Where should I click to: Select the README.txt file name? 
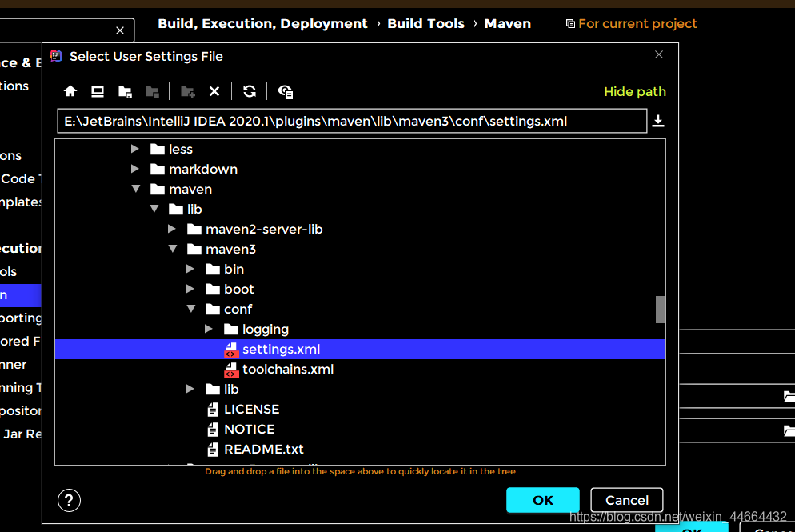click(264, 450)
